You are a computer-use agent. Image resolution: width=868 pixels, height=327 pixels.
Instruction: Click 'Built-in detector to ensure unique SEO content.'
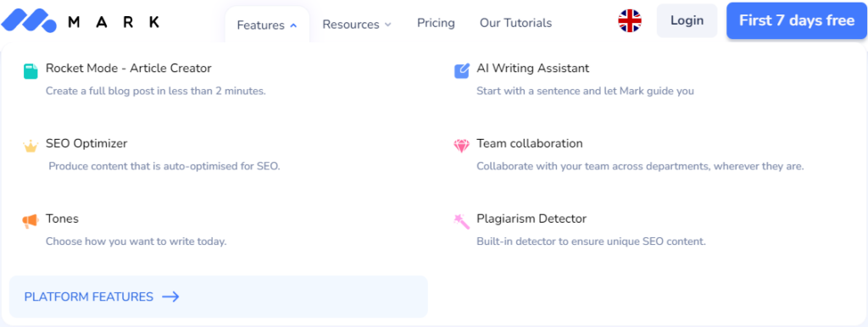click(x=591, y=241)
